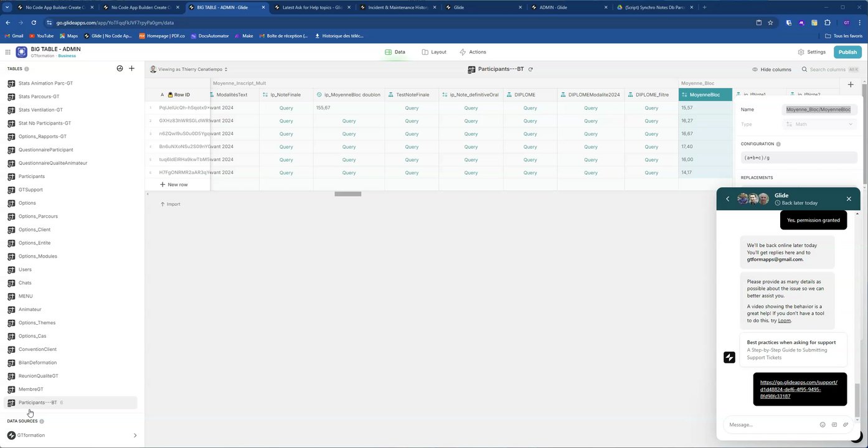The height and width of the screenshot is (448, 868).
Task: Select the Participants---BT table in sidebar
Action: pyautogui.click(x=72, y=403)
